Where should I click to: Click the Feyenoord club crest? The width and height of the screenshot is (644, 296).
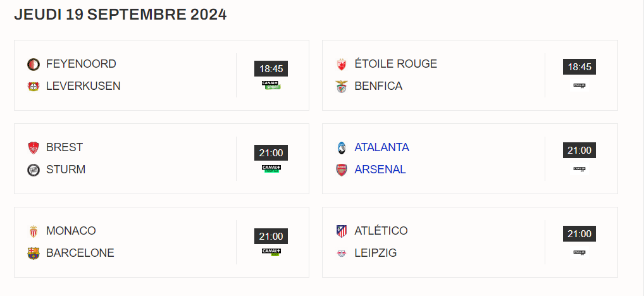pos(34,65)
